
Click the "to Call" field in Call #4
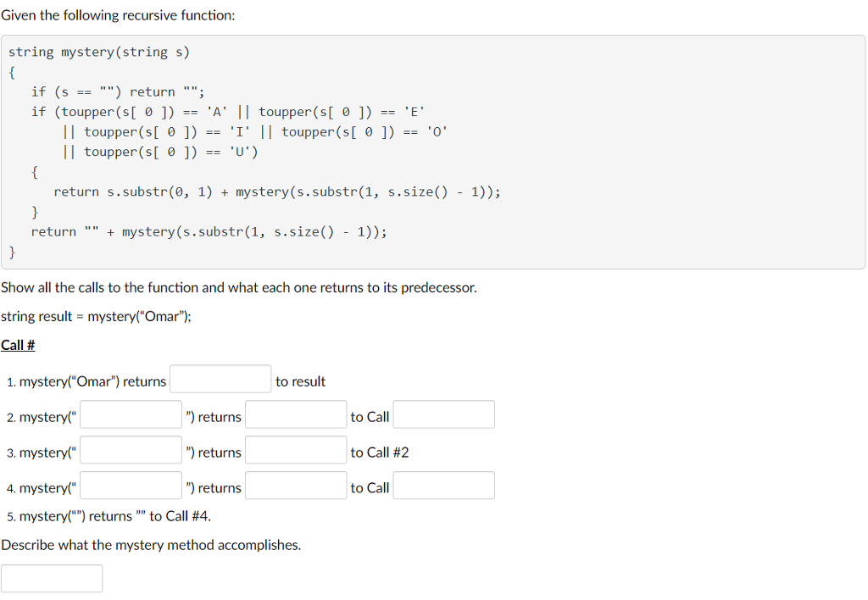pyautogui.click(x=442, y=485)
